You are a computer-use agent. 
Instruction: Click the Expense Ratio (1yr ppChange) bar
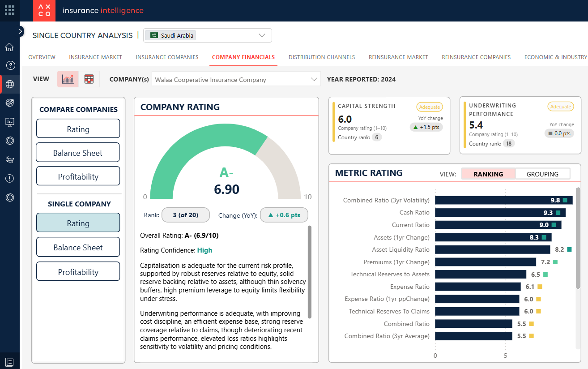[x=477, y=299]
